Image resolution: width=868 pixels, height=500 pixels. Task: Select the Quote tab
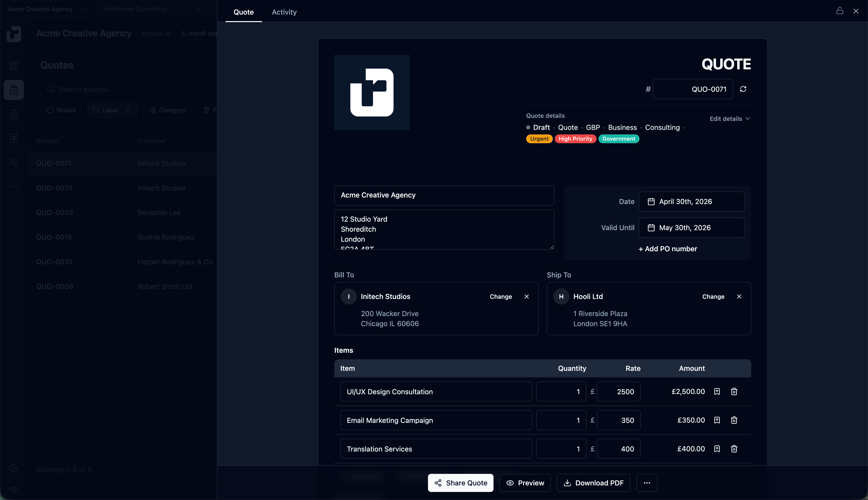244,12
